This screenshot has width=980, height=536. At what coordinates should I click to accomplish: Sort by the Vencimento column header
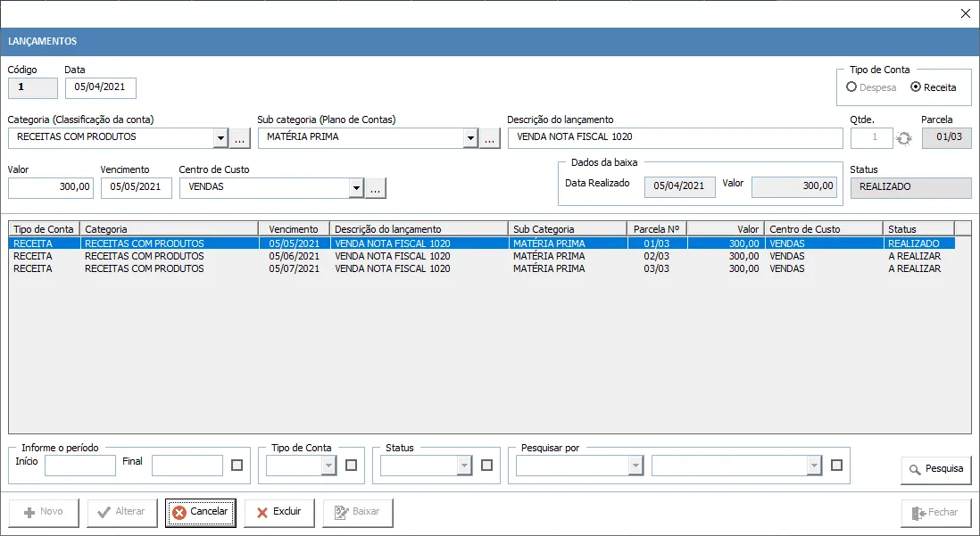tap(295, 228)
